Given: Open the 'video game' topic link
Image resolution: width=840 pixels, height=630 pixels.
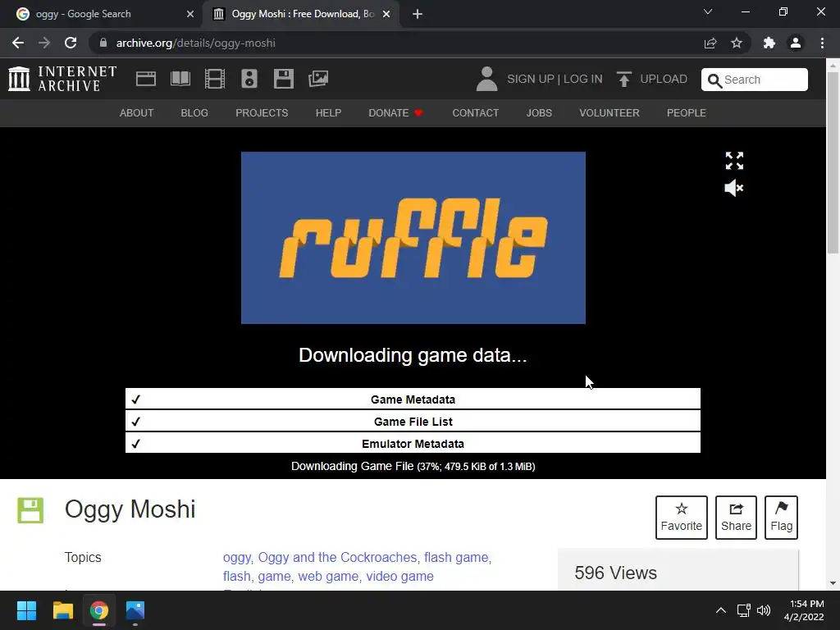Looking at the screenshot, I should pyautogui.click(x=400, y=577).
